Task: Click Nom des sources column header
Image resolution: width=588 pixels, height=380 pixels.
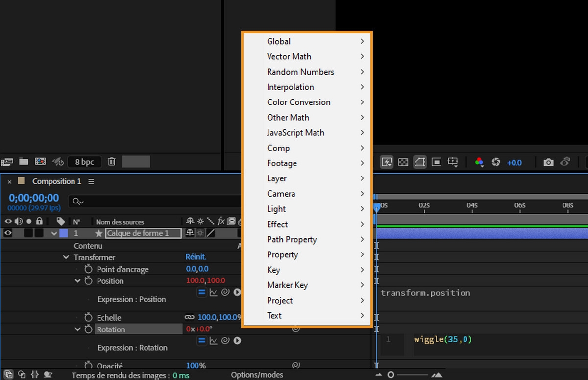Action: click(x=120, y=222)
